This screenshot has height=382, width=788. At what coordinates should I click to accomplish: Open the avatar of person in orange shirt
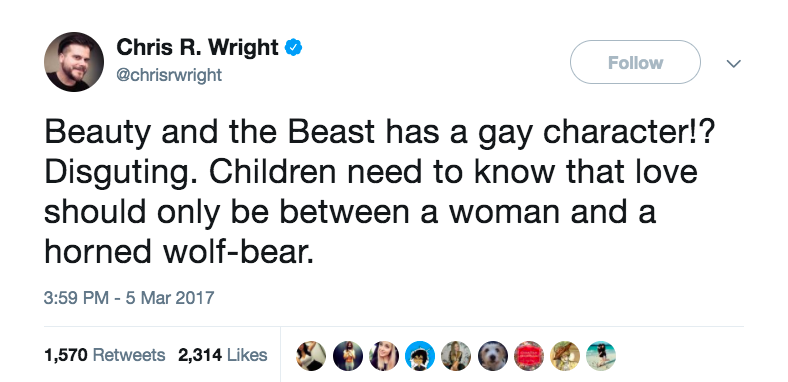348,356
